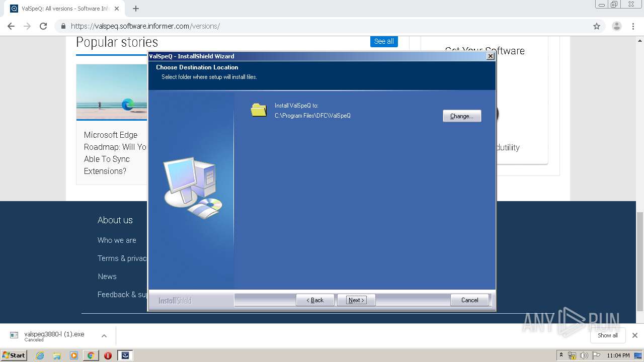Open the media player taskbar icon
Screen dimensions: 644x362
tap(74, 355)
